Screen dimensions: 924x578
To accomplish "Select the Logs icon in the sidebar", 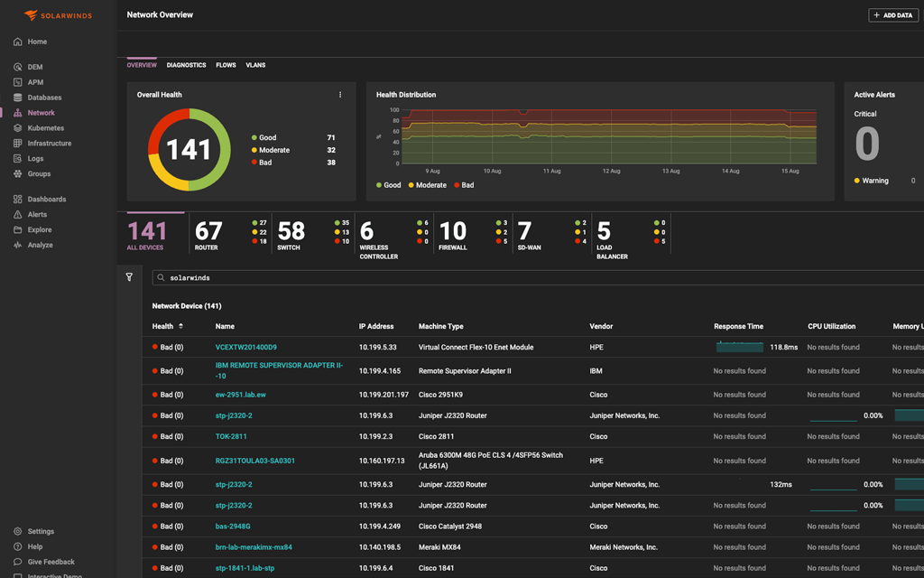I will (x=17, y=157).
